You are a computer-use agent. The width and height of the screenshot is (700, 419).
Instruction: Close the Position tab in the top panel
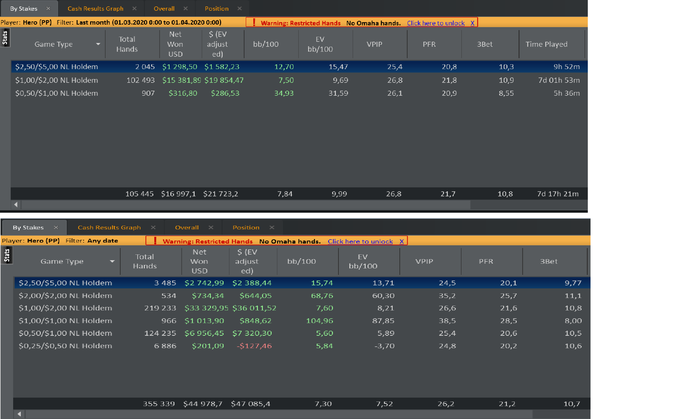[x=239, y=8]
